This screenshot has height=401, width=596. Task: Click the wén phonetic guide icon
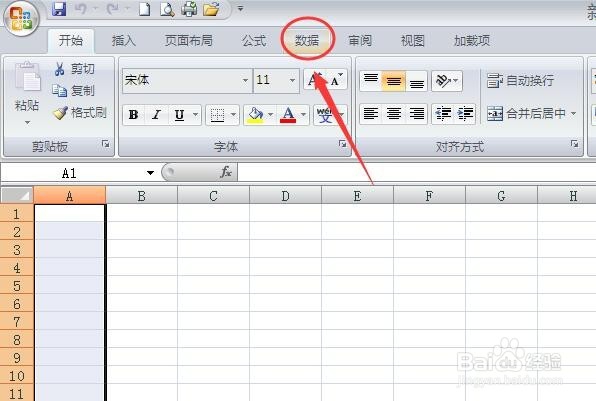[x=325, y=114]
